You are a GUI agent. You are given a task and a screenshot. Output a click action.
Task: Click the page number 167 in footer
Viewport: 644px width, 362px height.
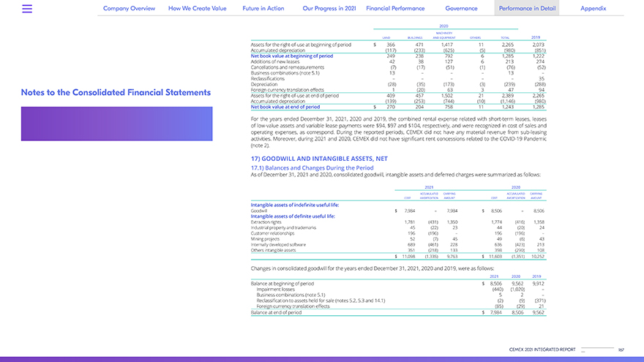pos(620,350)
